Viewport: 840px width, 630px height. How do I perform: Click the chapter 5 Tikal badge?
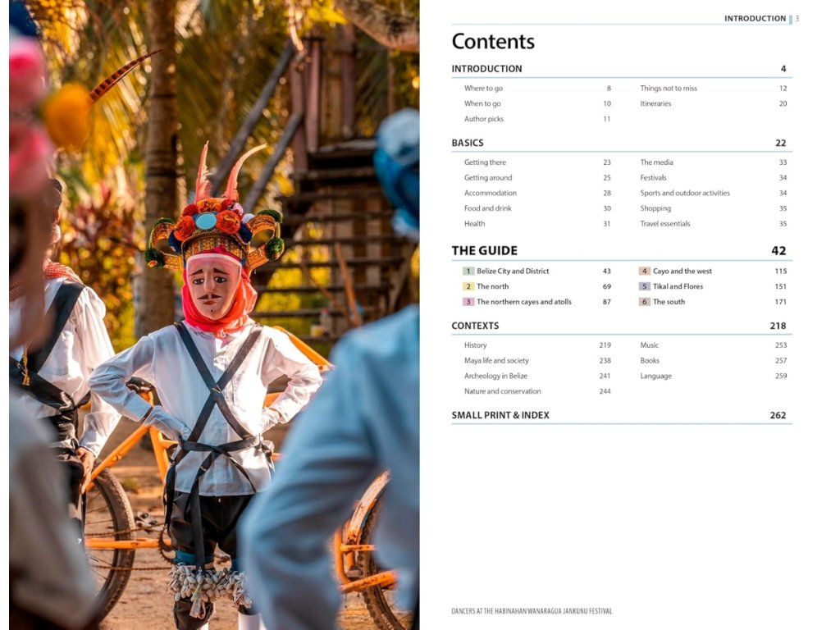tap(645, 286)
